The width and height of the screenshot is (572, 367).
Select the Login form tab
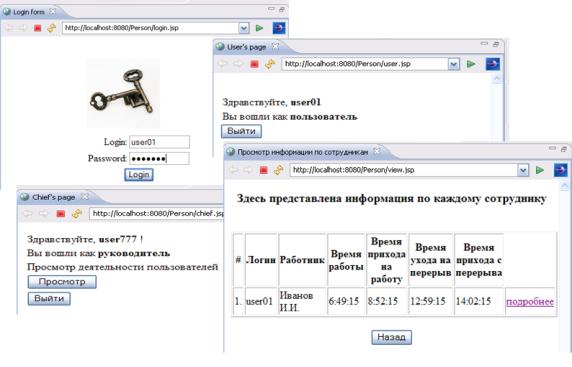(28, 12)
